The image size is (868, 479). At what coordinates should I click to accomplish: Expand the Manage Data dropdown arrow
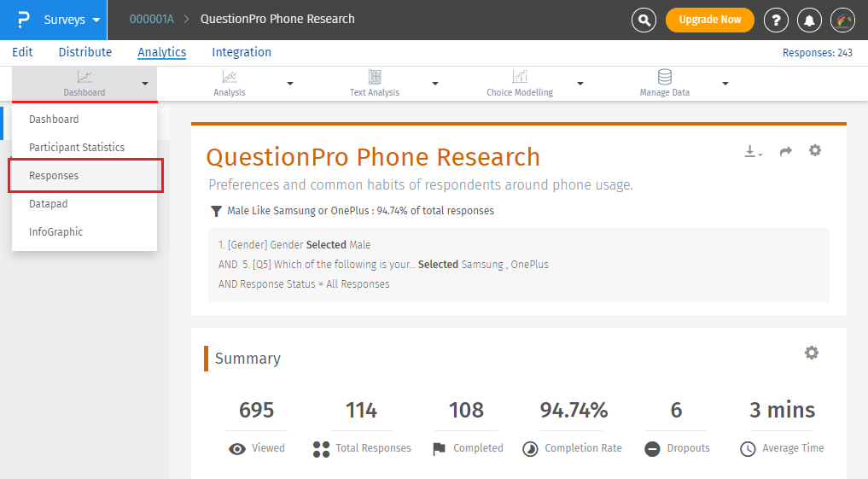pyautogui.click(x=725, y=84)
